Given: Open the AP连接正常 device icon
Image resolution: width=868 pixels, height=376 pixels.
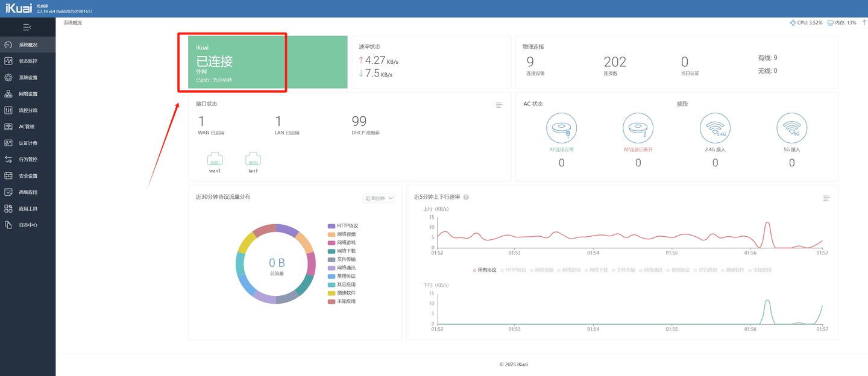Looking at the screenshot, I should click(562, 128).
